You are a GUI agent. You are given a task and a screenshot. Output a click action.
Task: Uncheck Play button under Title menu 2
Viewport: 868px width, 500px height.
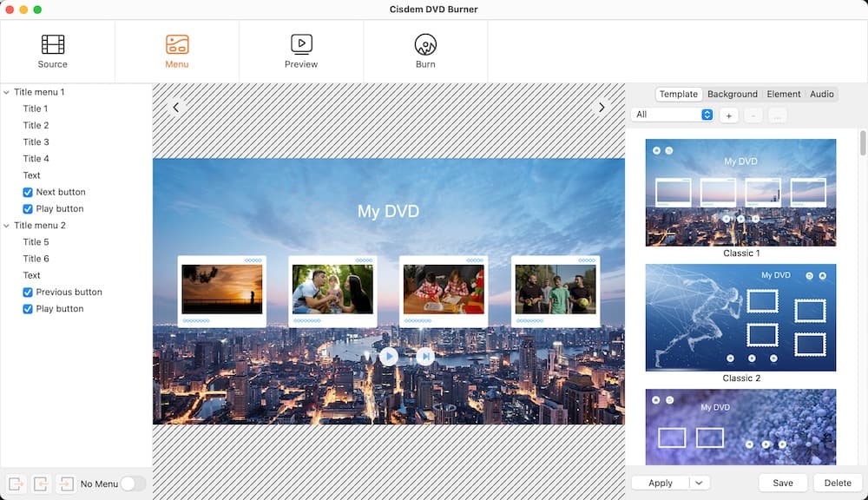click(x=28, y=309)
